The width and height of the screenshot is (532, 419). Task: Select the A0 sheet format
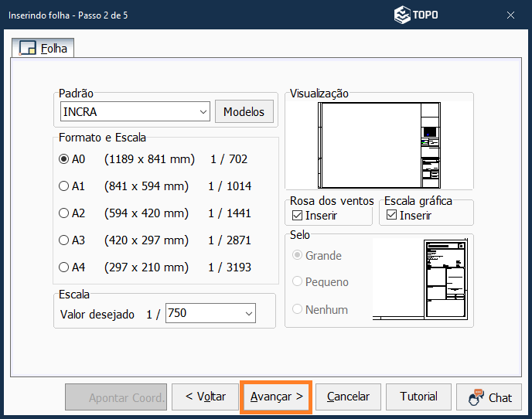64,159
